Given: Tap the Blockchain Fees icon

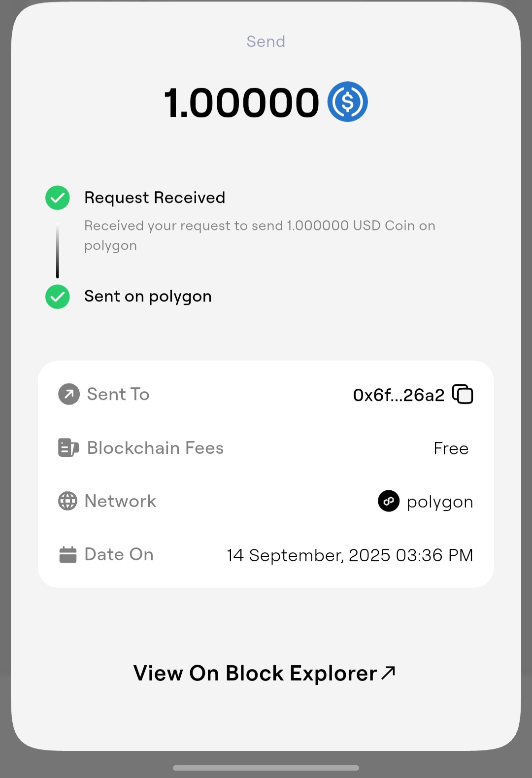Looking at the screenshot, I should (68, 448).
